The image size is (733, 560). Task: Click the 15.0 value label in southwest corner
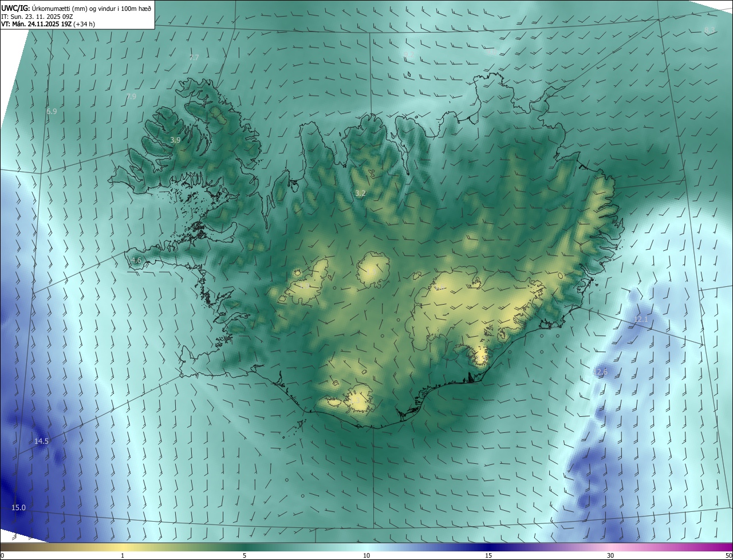point(19,507)
